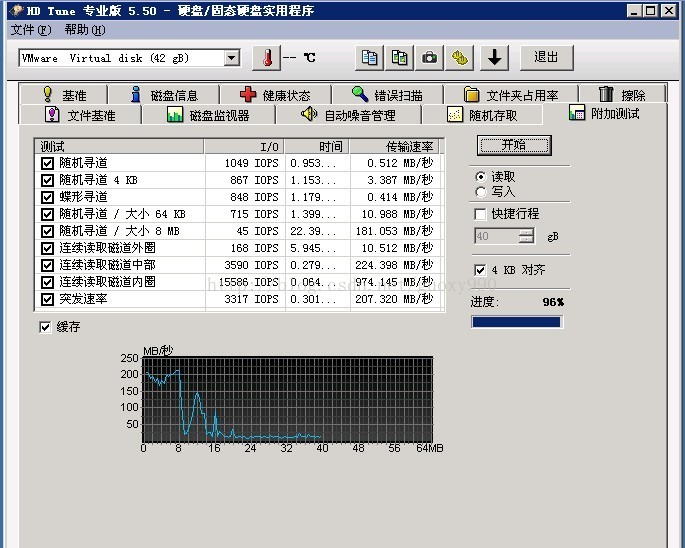Toggle 随机寻道 / 大小 64 KB checkbox
The image size is (685, 548).
(x=47, y=215)
